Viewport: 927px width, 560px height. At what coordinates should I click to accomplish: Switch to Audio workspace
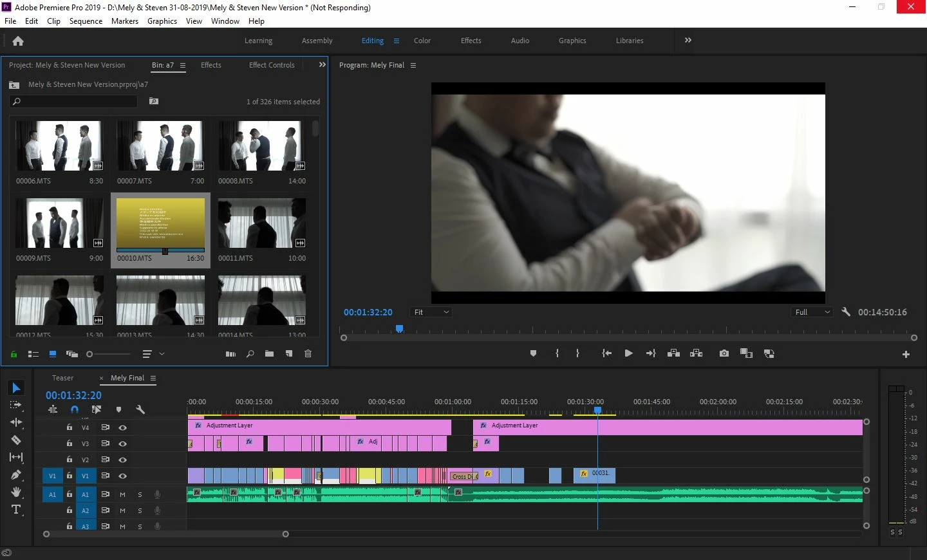coord(520,41)
